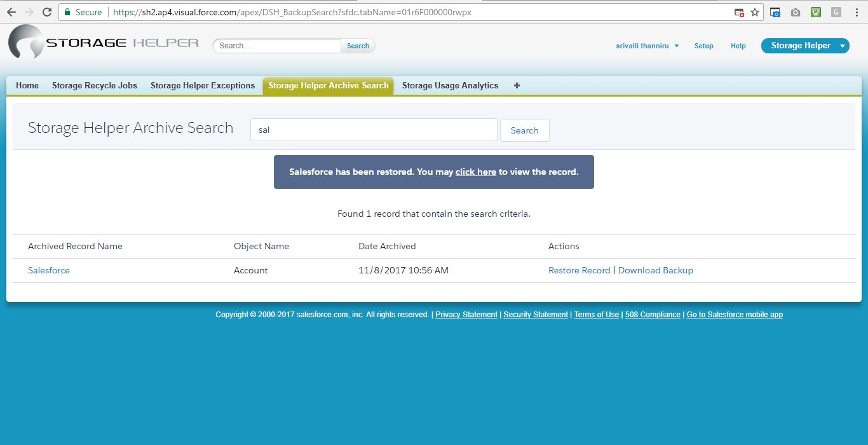Expand the Storage Helper app menu

coord(805,46)
